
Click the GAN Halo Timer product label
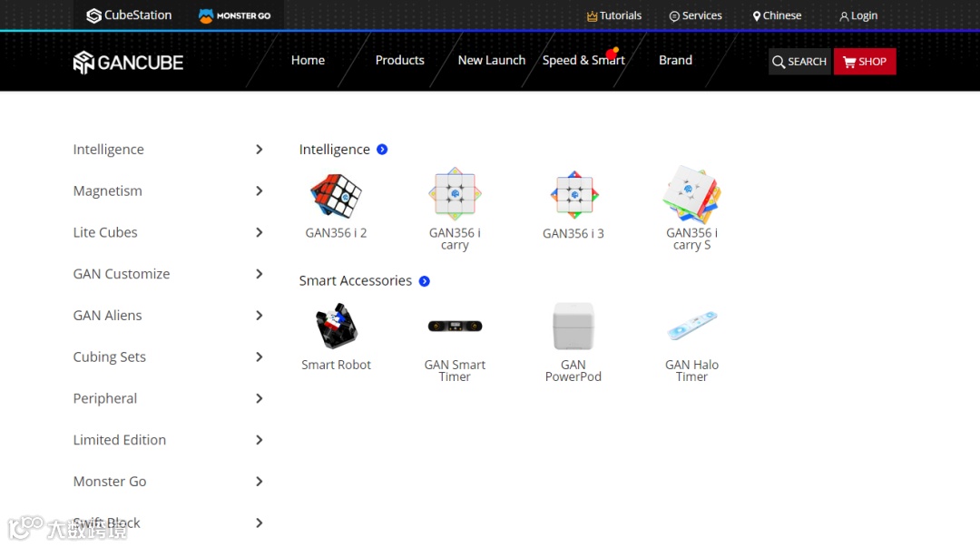click(x=691, y=371)
